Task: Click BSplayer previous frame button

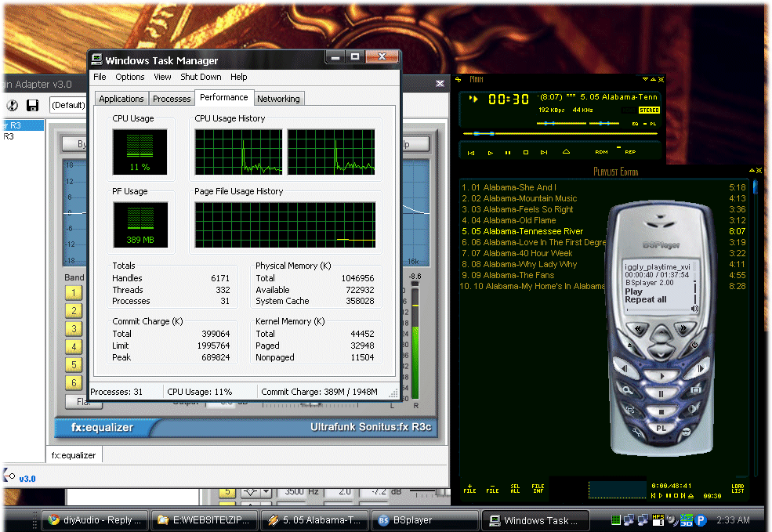Action: pyautogui.click(x=624, y=368)
